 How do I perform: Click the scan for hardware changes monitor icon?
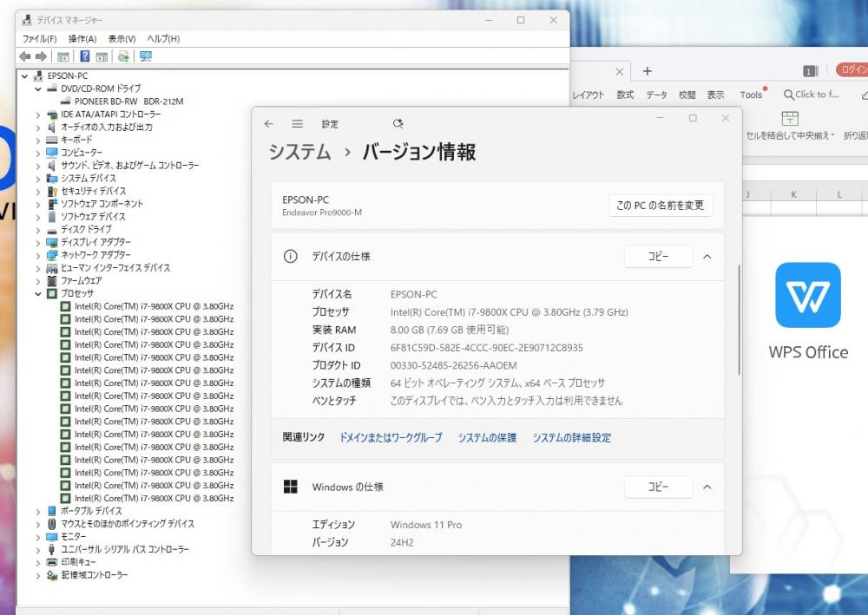tap(146, 56)
